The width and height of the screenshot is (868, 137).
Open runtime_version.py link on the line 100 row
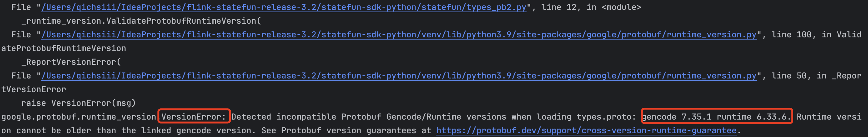coord(399,35)
